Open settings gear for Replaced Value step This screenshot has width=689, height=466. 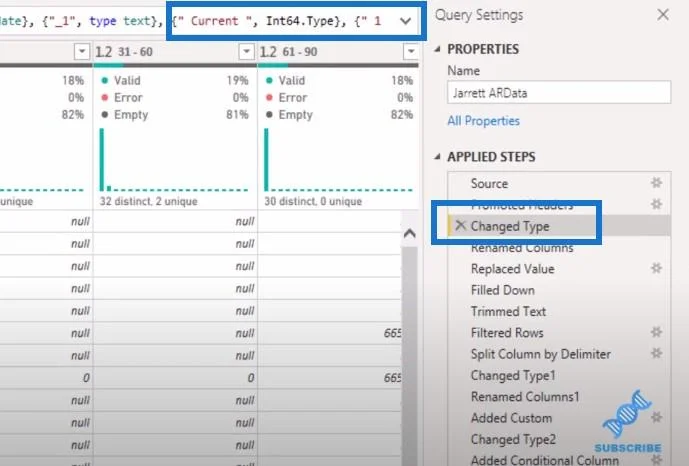656,268
